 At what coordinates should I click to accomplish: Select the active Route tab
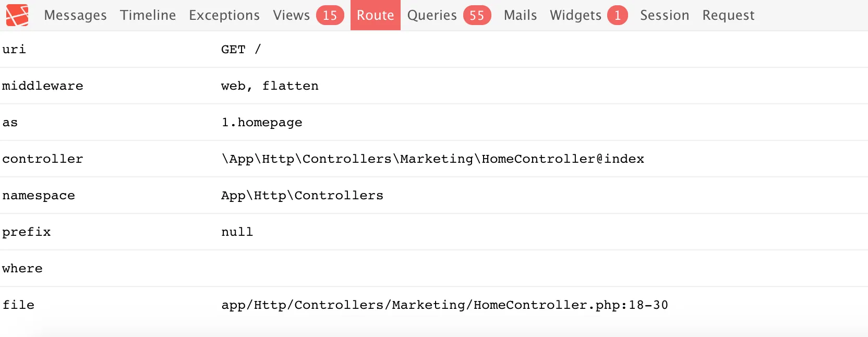[375, 15]
